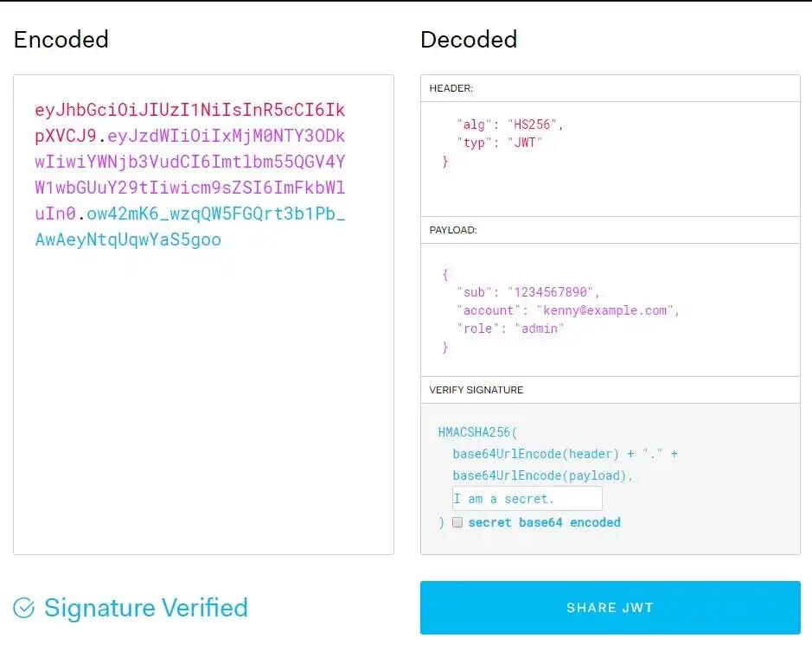Select the secret input field

[x=526, y=498]
